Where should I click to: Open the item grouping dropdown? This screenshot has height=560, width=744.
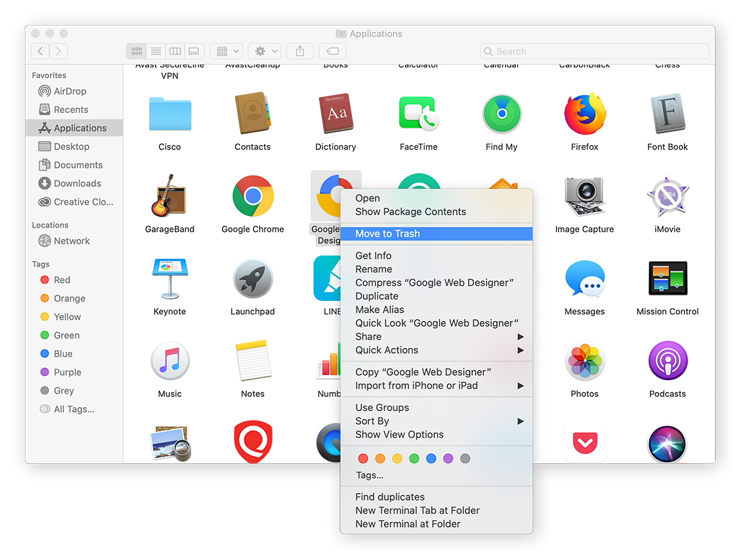pos(226,51)
